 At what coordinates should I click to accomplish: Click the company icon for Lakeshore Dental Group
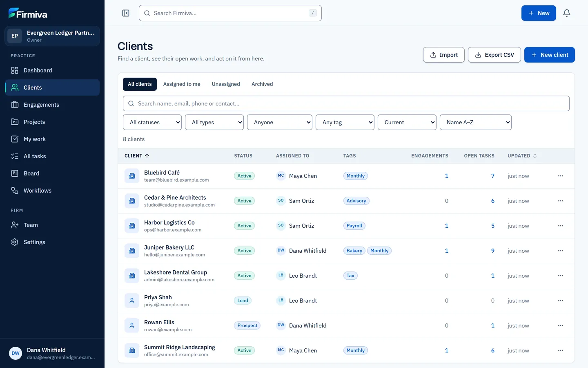point(132,276)
